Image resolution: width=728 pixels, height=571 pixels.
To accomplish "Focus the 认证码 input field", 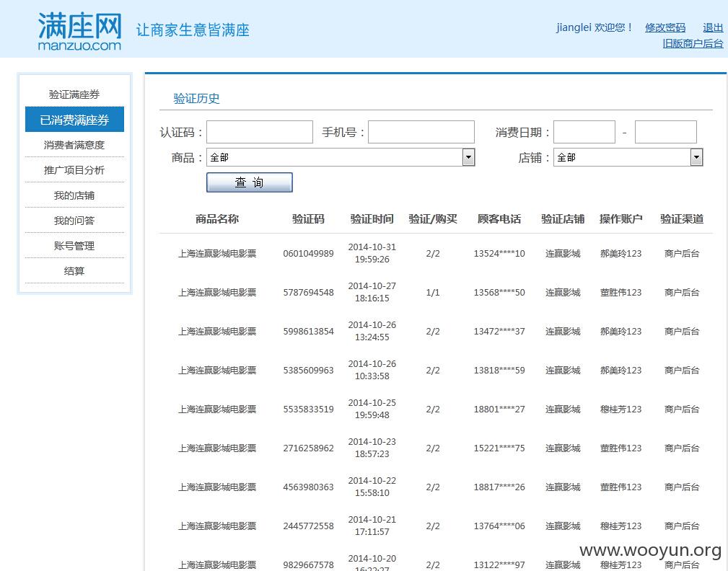I will click(260, 132).
